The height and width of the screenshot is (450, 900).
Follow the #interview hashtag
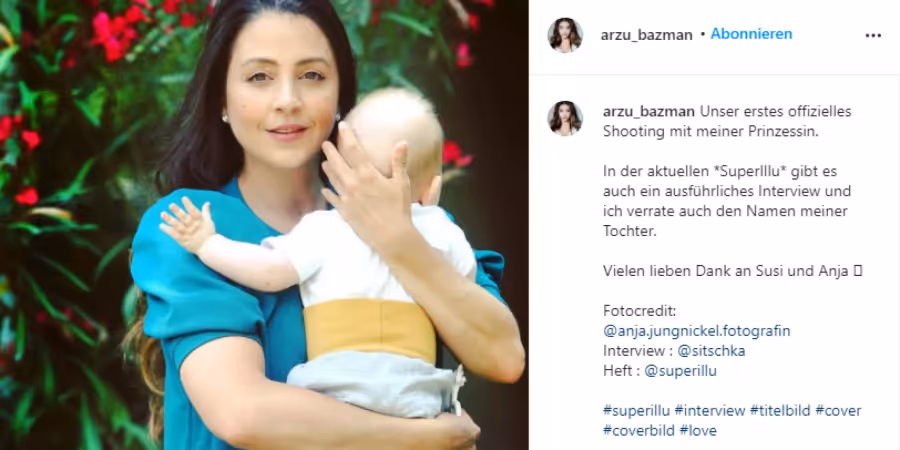pos(709,410)
